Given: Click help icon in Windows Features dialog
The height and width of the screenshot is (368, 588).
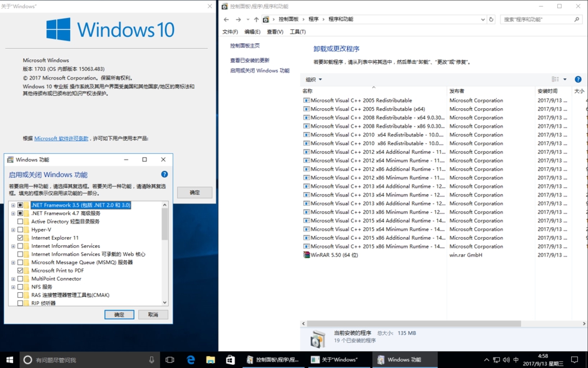Looking at the screenshot, I should [165, 174].
